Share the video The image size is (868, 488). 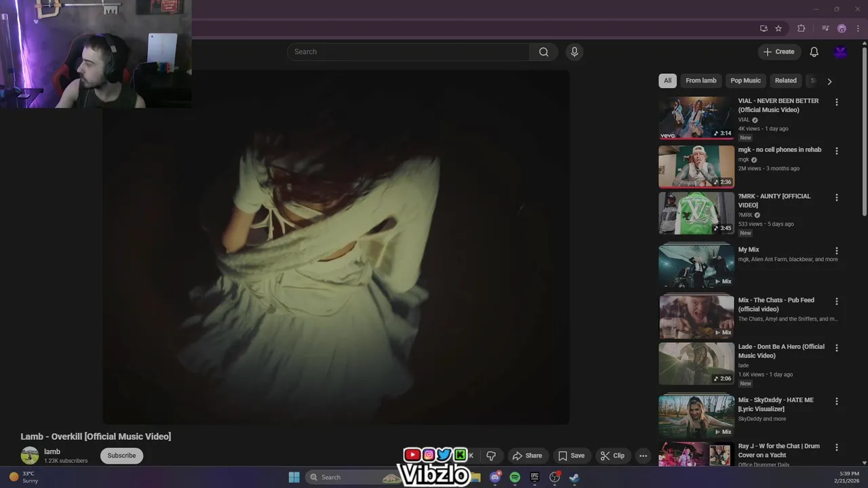pyautogui.click(x=527, y=455)
